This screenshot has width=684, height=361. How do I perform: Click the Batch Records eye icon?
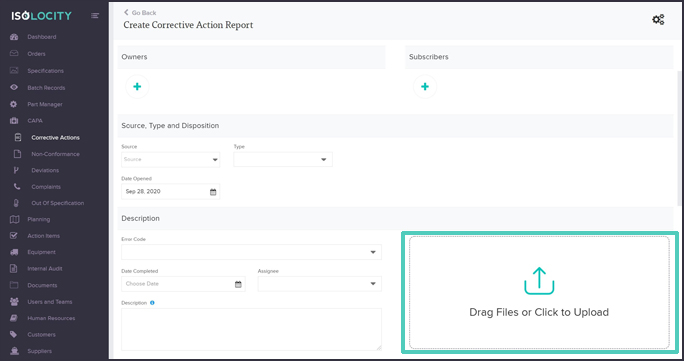pyautogui.click(x=14, y=87)
